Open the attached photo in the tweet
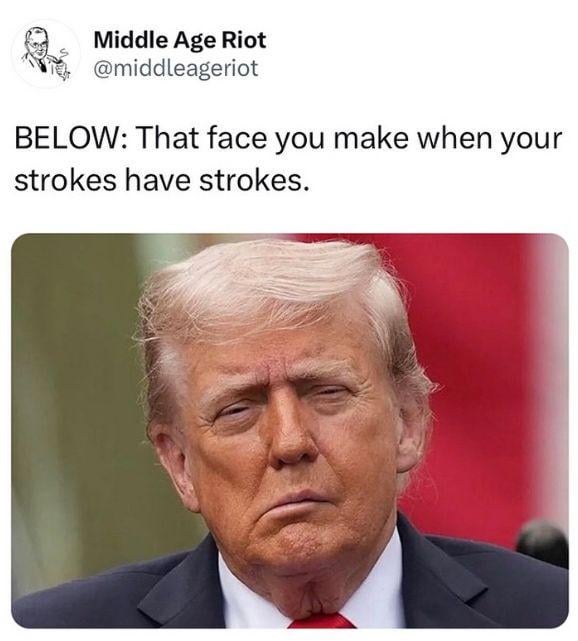This screenshot has width=578, height=641. 290,430
